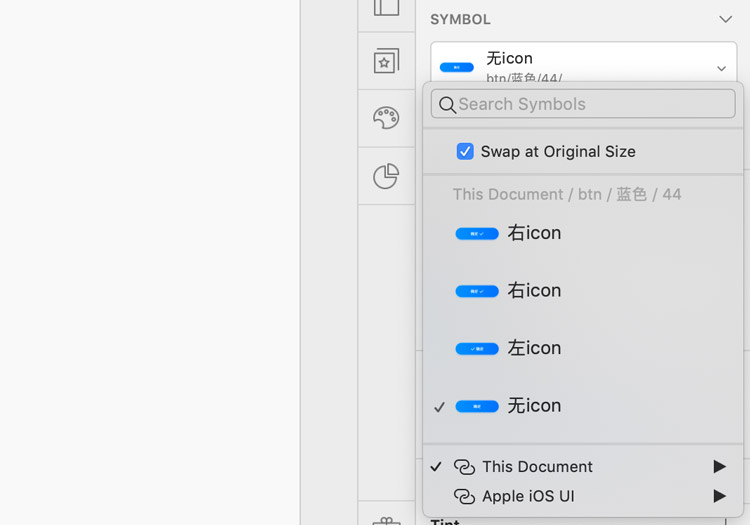Viewport: 750px width, 525px height.
Task: Collapse the SYMBOL section chevron
Action: click(725, 19)
